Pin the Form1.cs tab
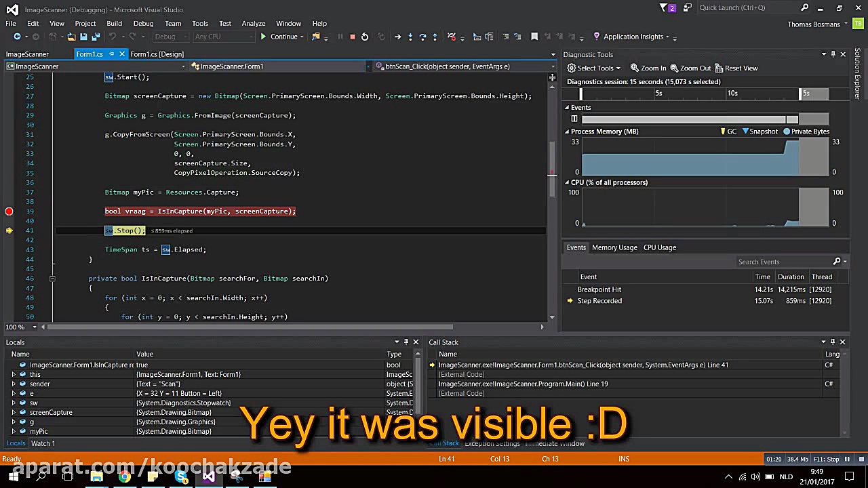 tap(112, 54)
